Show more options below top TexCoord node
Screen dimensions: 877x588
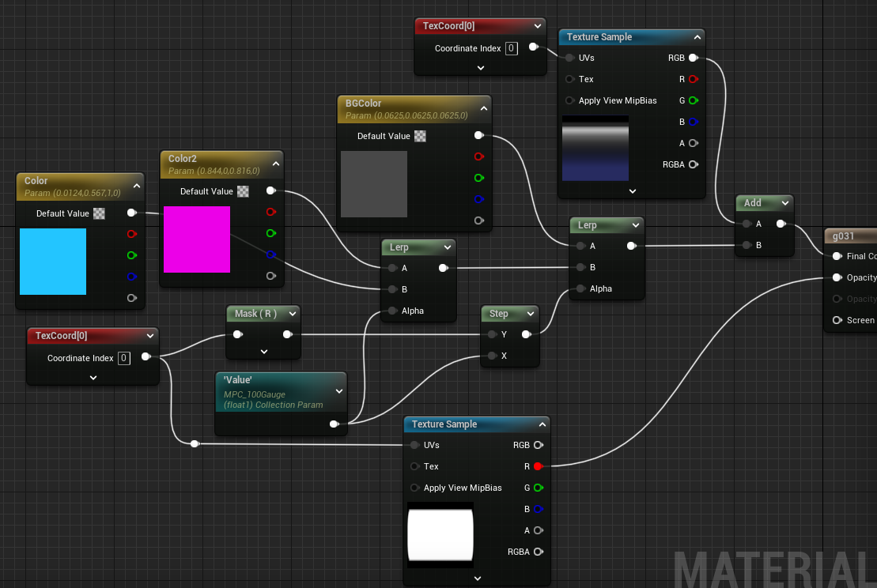[x=481, y=68]
